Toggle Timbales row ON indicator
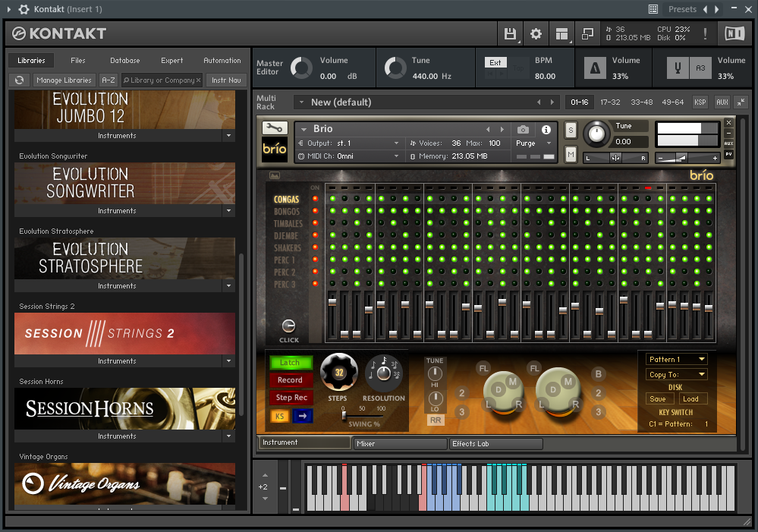 point(315,223)
